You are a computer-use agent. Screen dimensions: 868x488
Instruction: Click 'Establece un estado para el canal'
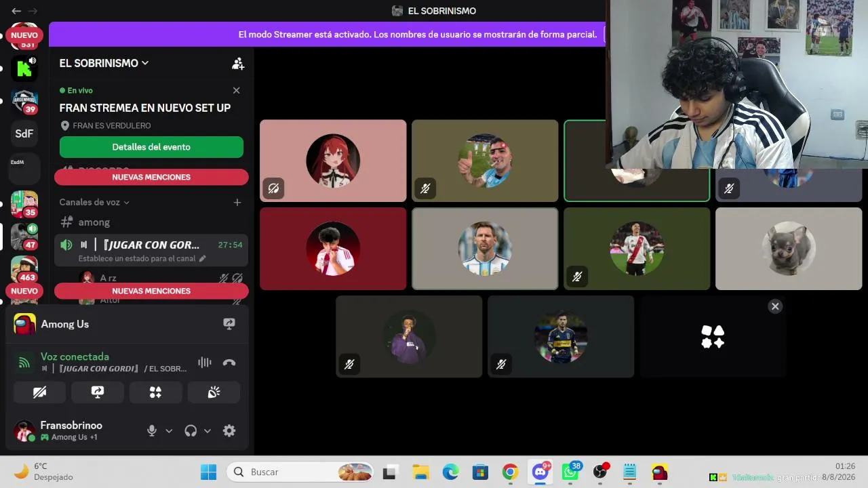pyautogui.click(x=137, y=258)
